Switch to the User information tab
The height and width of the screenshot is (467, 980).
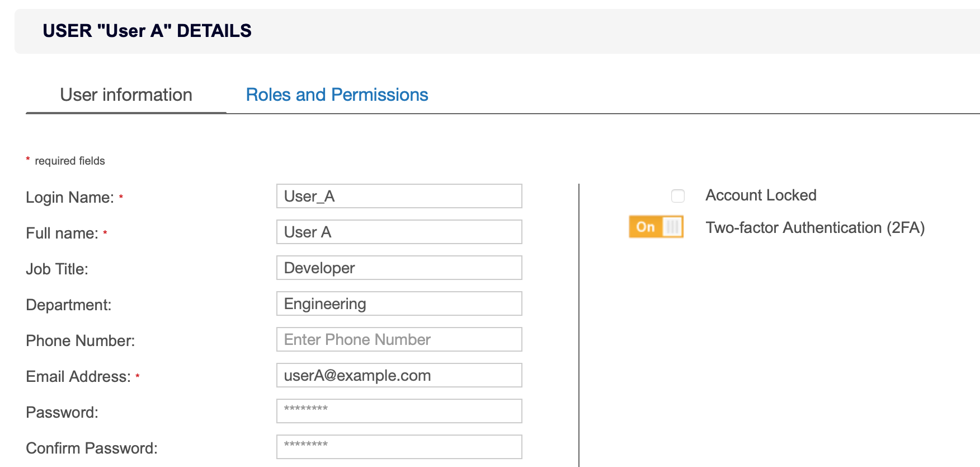126,95
